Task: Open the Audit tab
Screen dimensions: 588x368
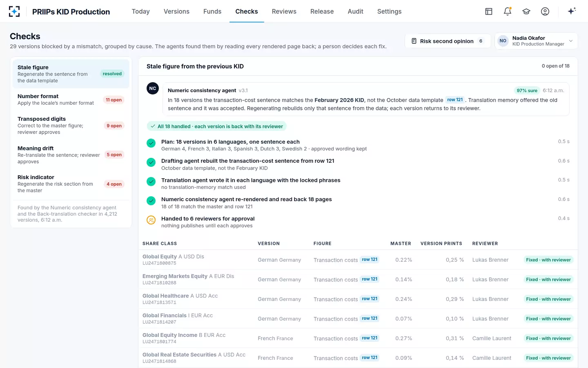Action: [x=356, y=11]
